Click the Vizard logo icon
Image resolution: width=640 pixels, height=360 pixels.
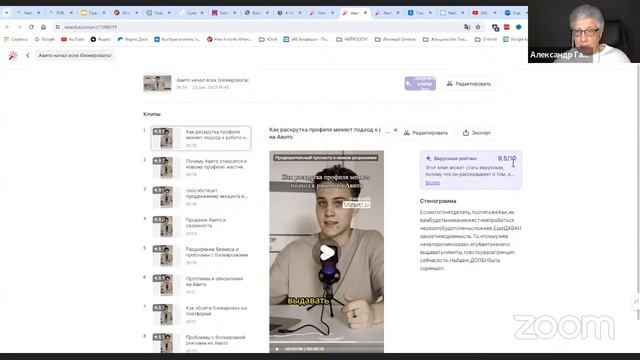(13, 55)
